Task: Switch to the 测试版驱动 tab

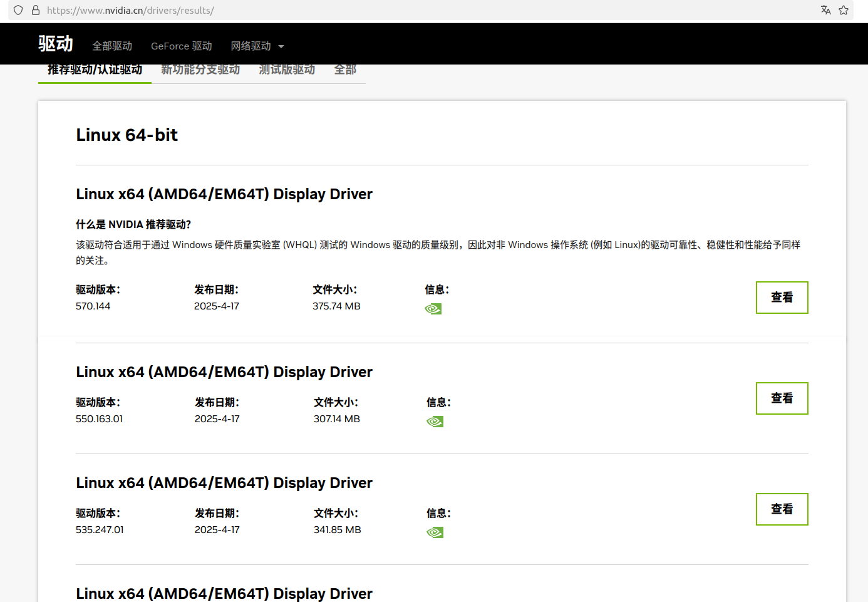Action: 287,70
